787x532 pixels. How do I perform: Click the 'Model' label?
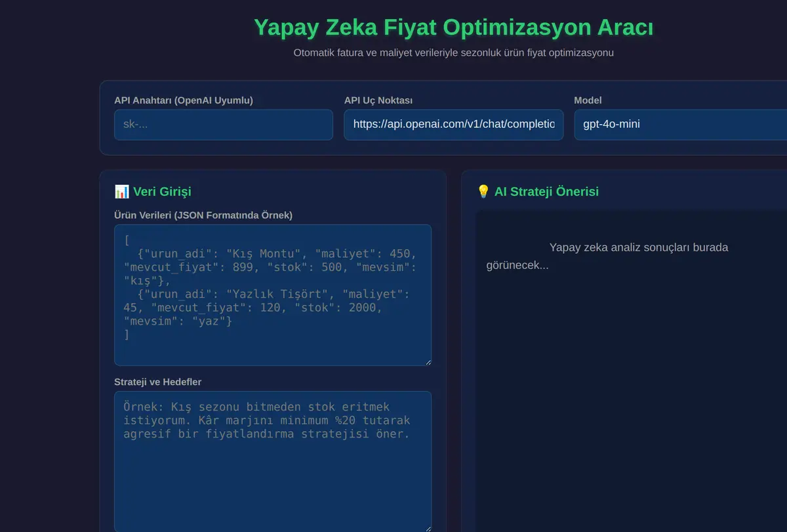588,100
